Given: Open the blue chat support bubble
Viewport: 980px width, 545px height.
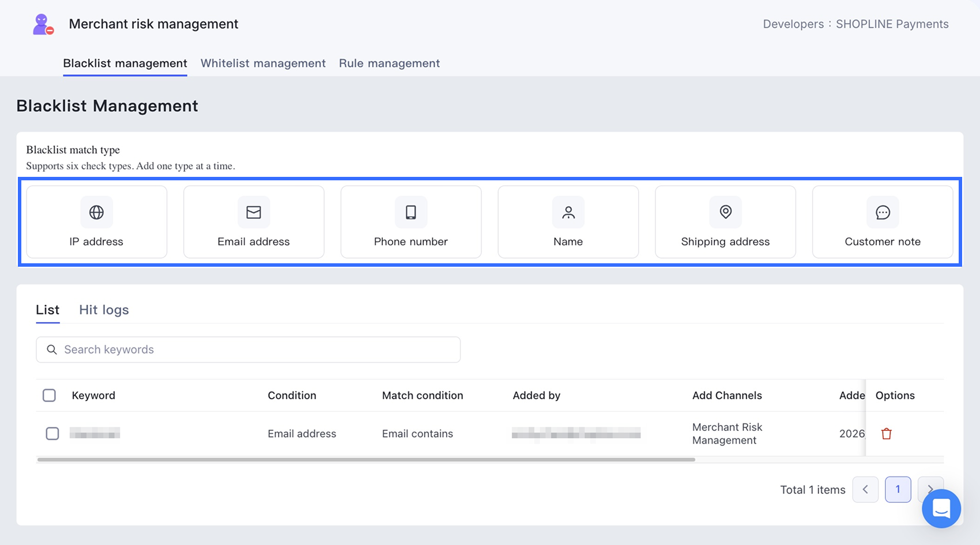Looking at the screenshot, I should coord(941,508).
